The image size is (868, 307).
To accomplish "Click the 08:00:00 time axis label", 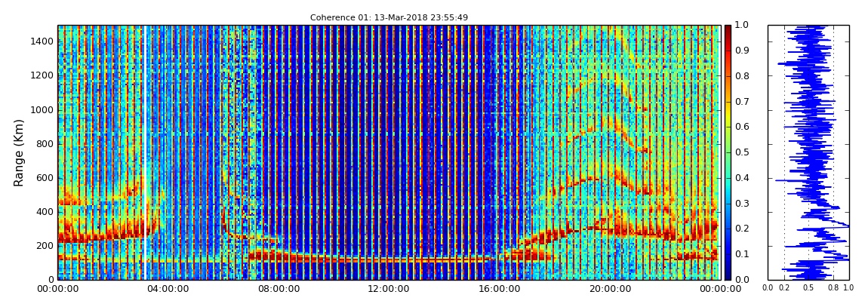I will click(x=277, y=289).
